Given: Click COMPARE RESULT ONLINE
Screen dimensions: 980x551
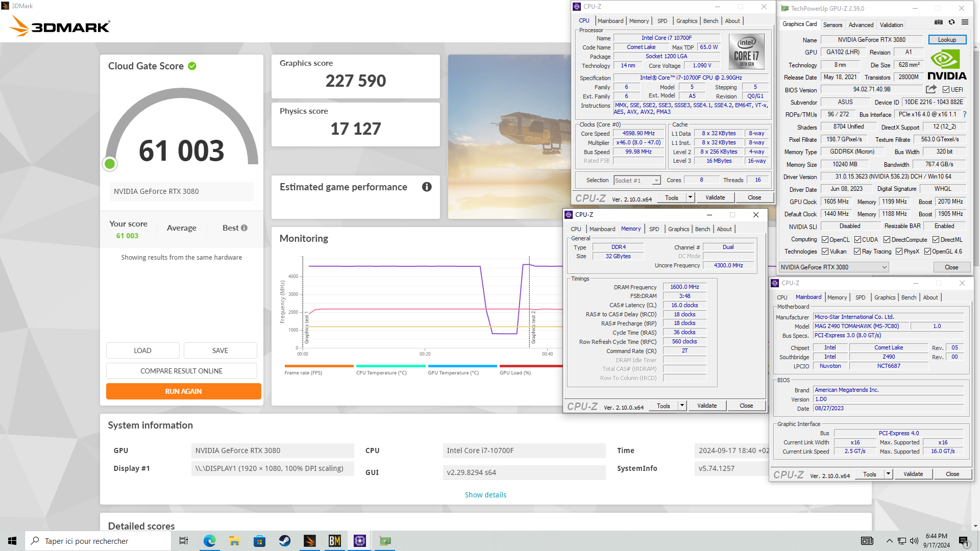Looking at the screenshot, I should click(x=181, y=371).
